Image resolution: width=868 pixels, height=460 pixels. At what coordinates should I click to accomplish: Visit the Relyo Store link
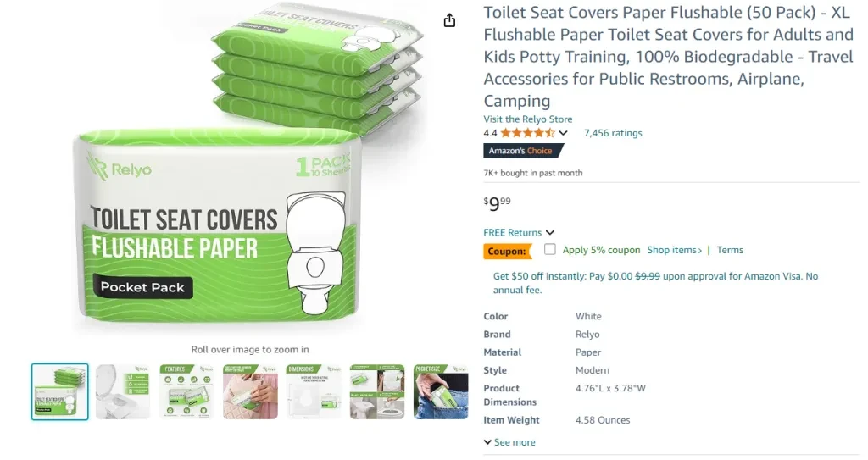coord(527,119)
